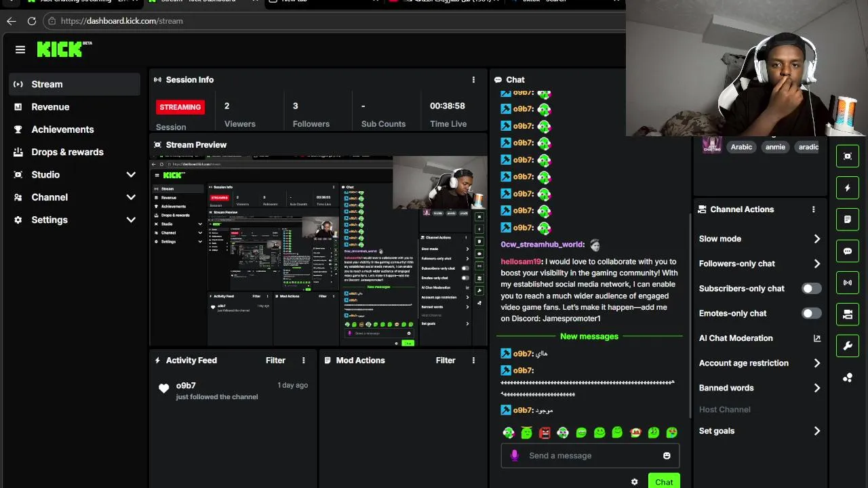
Task: Open chat settings gear next to Chat button
Action: (634, 482)
